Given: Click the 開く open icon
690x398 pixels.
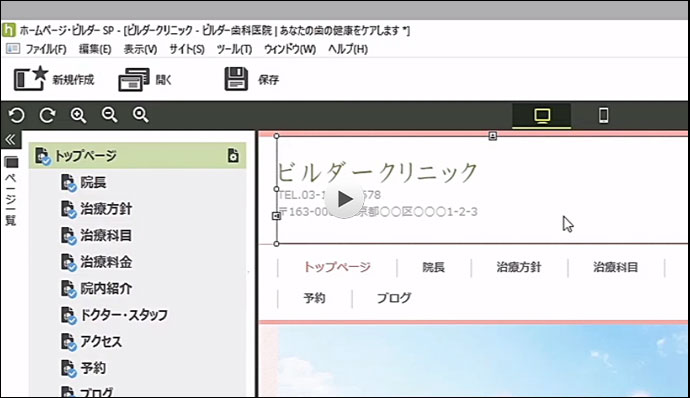Looking at the screenshot, I should pos(134,79).
